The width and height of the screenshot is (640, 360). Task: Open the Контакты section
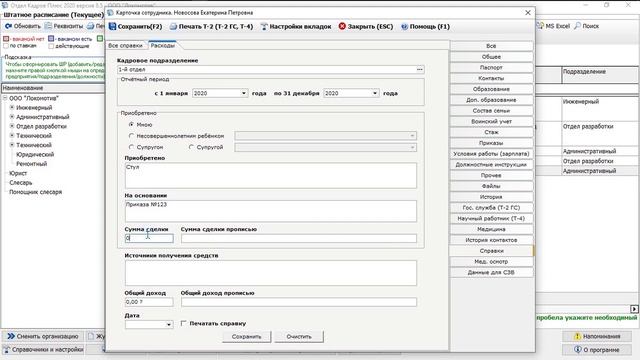tap(491, 78)
